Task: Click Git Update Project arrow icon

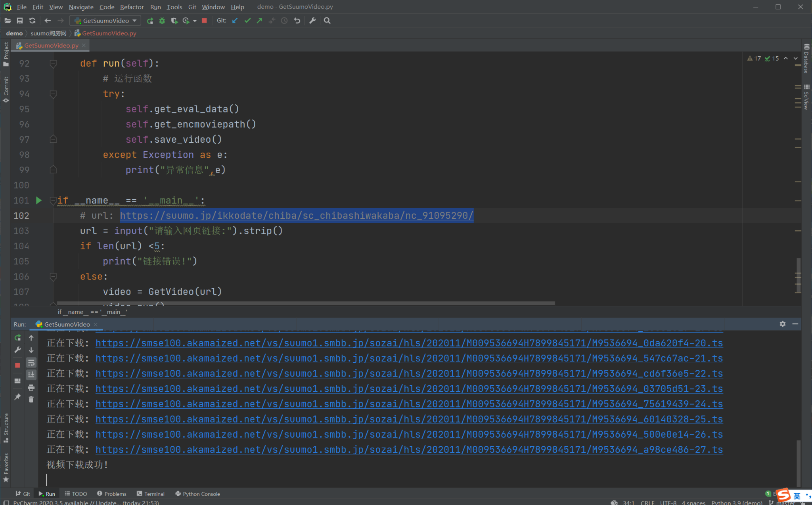Action: (235, 21)
